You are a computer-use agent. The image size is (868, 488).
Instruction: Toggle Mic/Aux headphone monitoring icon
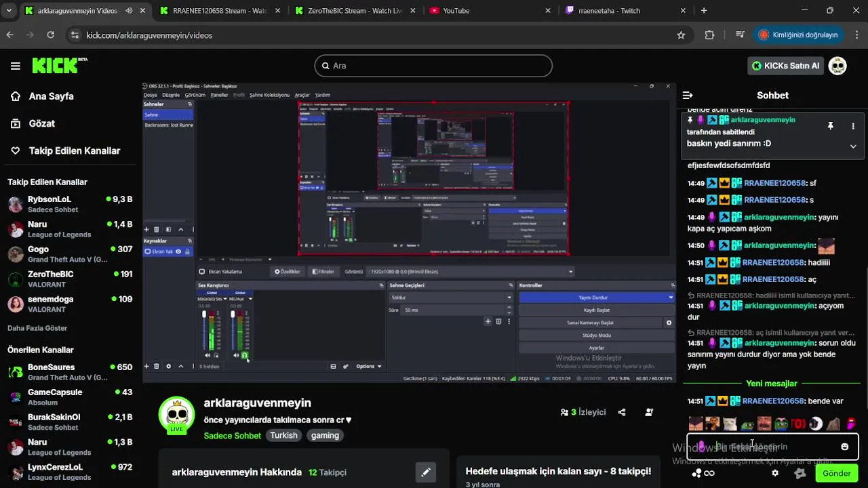[x=245, y=355]
